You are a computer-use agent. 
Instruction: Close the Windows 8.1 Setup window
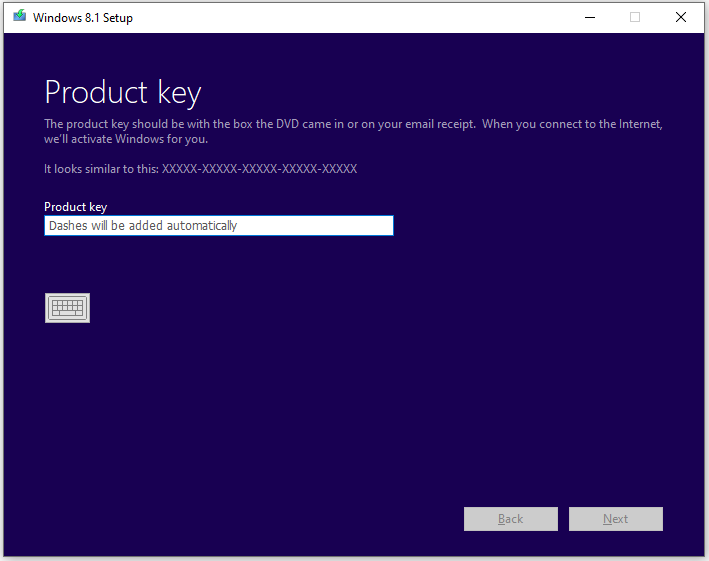681,17
